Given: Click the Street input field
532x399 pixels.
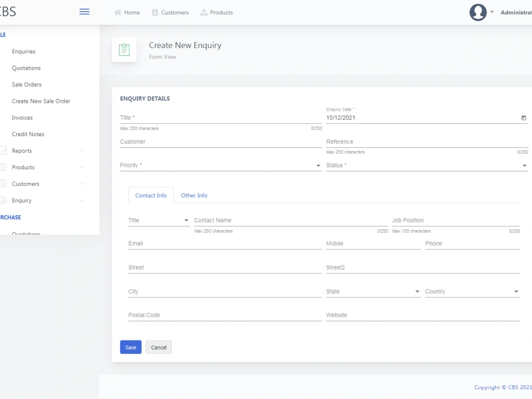Looking at the screenshot, I should click(225, 268).
